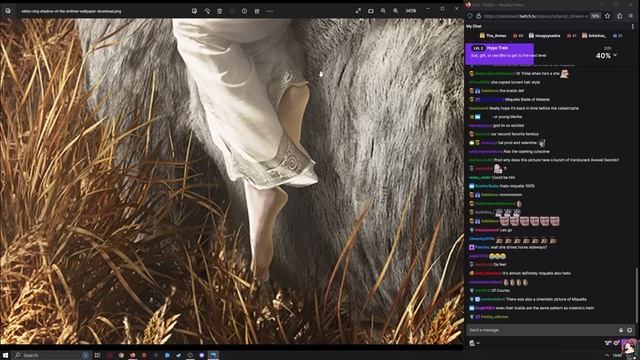
Task: Show hidden system tray icons chevron
Action: [x=607, y=356]
